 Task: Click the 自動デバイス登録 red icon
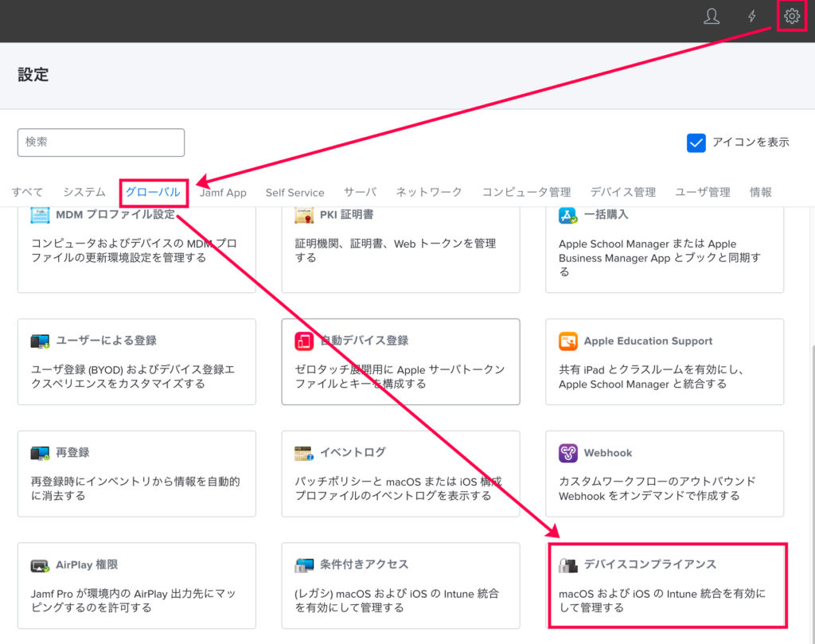coord(304,341)
